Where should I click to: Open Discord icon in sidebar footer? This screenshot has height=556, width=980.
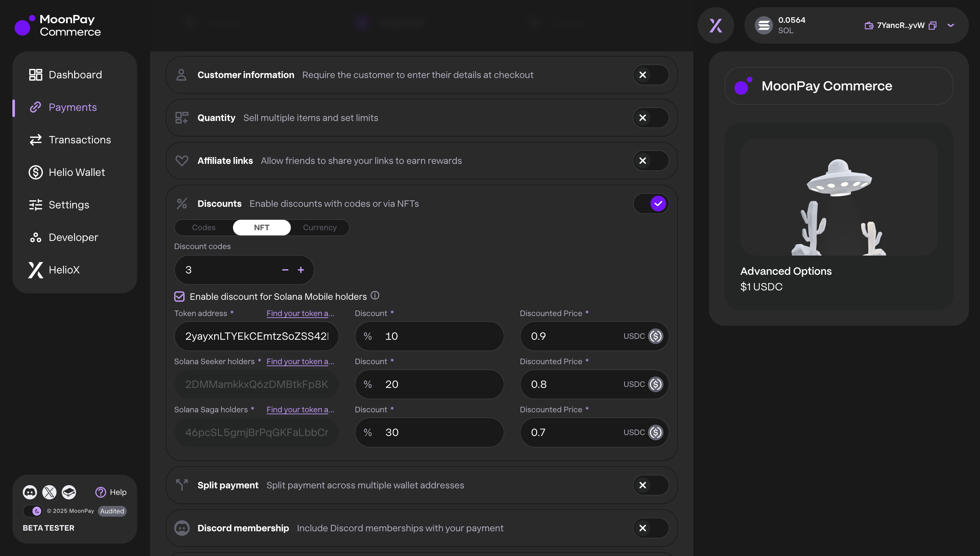(x=30, y=492)
